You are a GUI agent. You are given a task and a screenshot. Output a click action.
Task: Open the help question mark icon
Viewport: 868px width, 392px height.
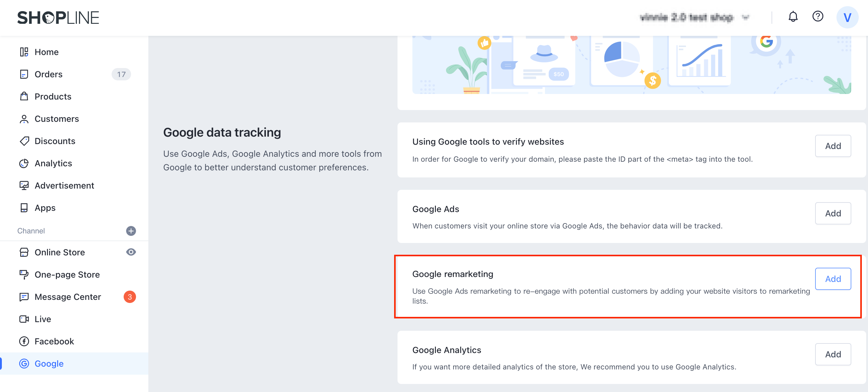pos(817,16)
